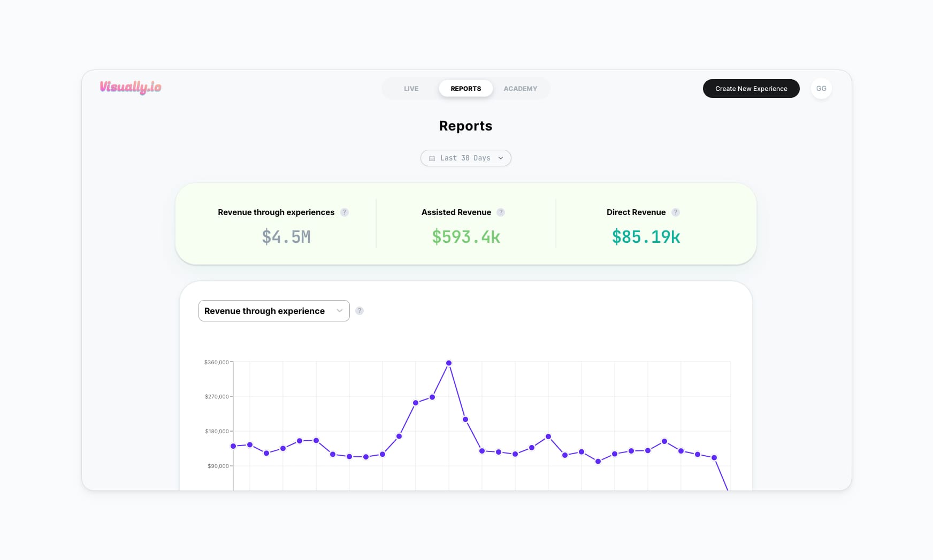
Task: Switch to the LIVE tab
Action: pos(411,89)
